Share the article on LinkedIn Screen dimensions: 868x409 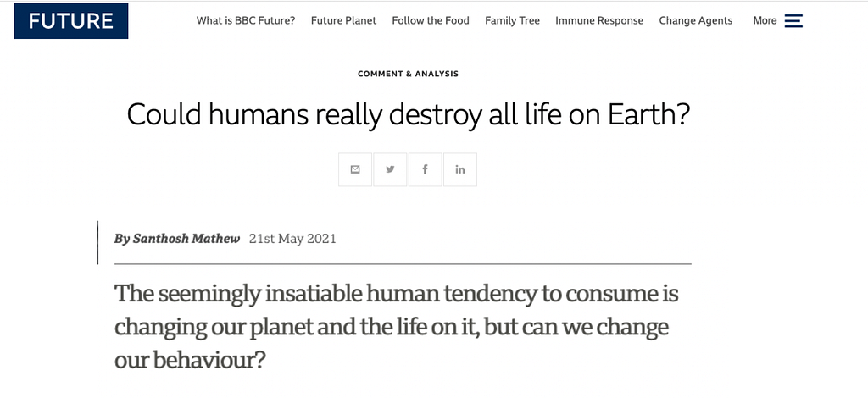[x=460, y=169]
